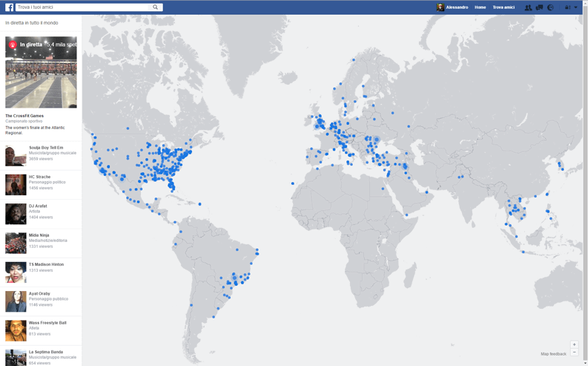Click the '1404 viewers' count
The width and height of the screenshot is (588, 366).
(41, 218)
